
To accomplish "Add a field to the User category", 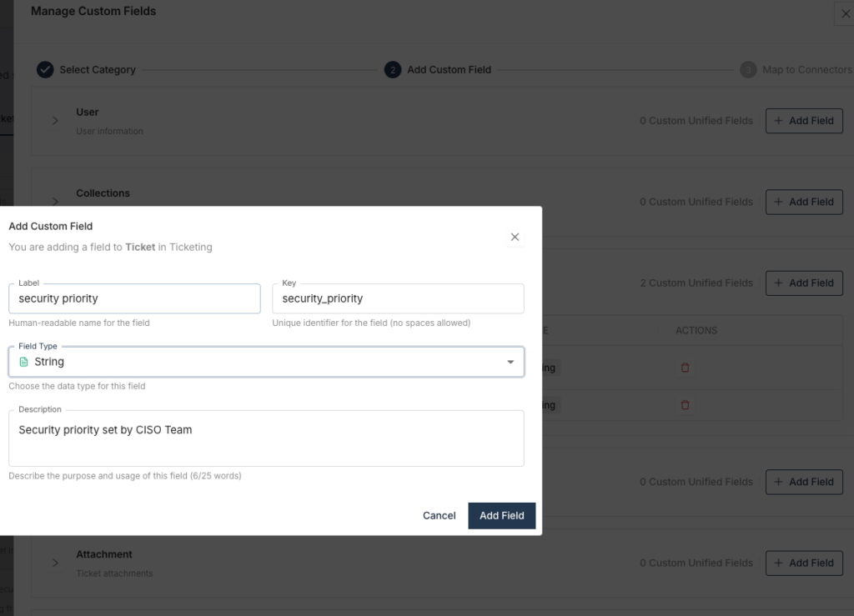I will click(x=804, y=121).
